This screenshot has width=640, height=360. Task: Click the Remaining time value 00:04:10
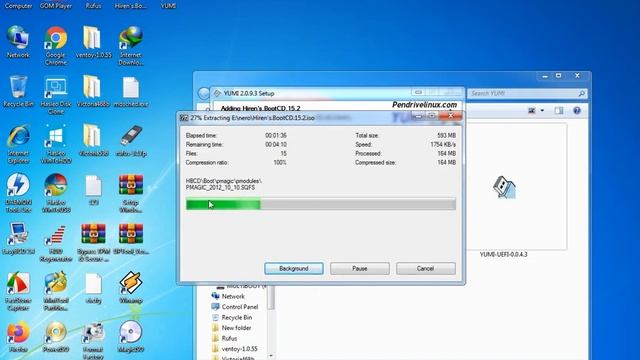276,144
